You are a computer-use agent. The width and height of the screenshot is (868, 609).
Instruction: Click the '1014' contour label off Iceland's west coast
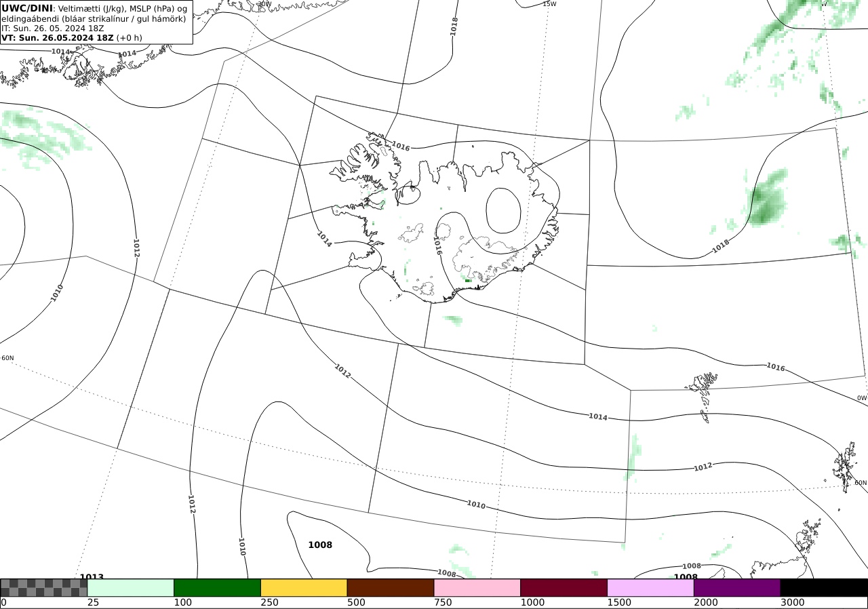pos(324,239)
